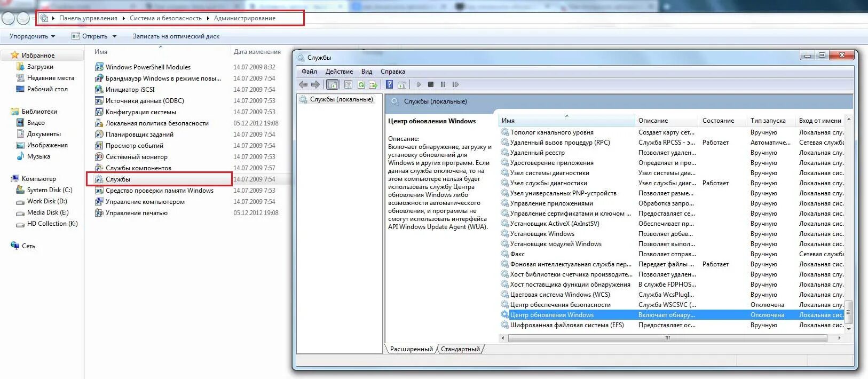Select the Планировщик заданий shortcut icon

(99, 135)
